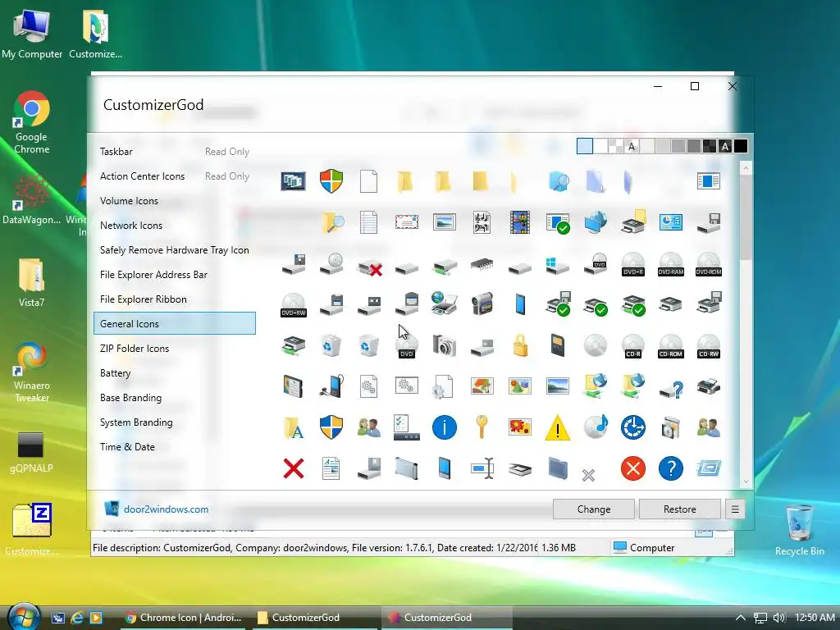Choose the black preview background swatch
Image resolution: width=840 pixels, height=630 pixels.
[741, 146]
